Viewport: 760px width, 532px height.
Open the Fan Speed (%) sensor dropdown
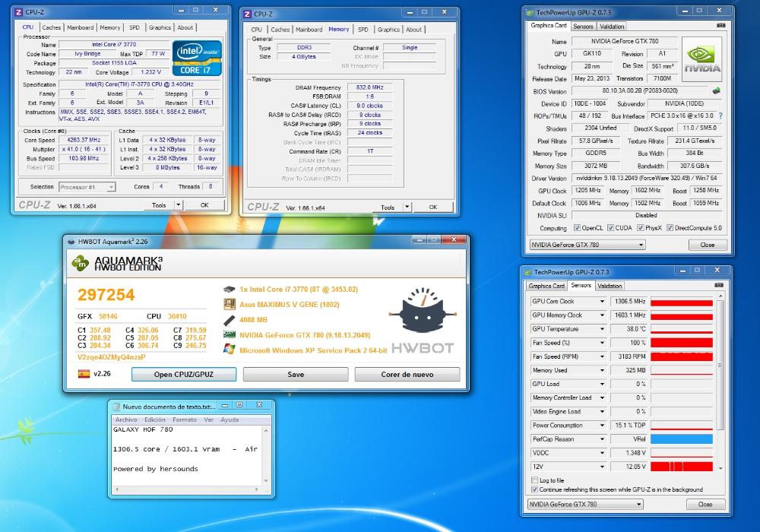pyautogui.click(x=602, y=343)
